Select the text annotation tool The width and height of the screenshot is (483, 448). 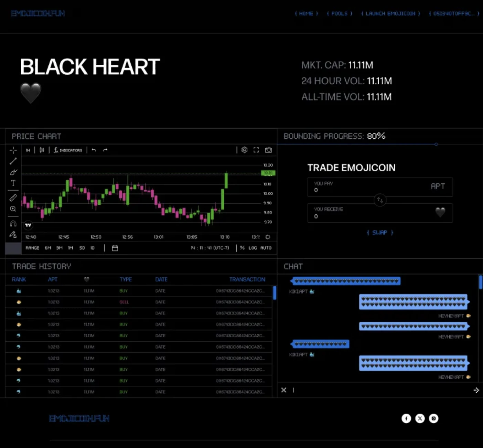tap(13, 183)
